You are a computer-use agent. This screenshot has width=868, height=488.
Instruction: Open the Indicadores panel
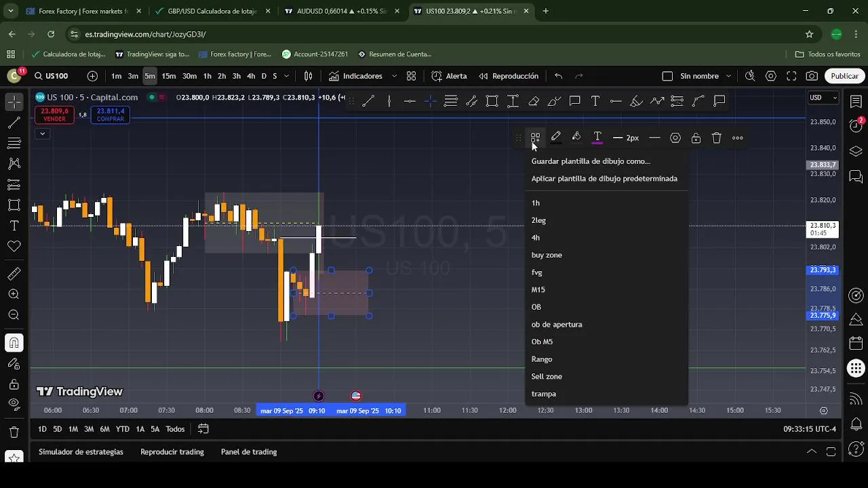point(355,76)
